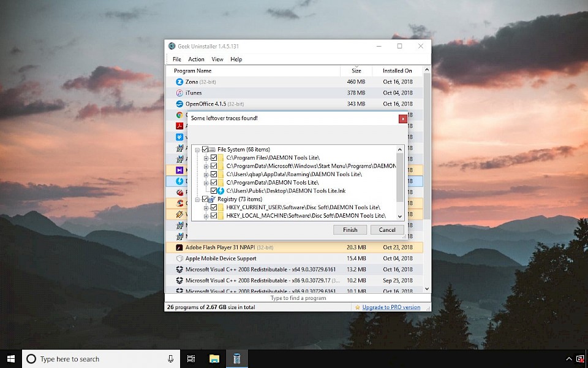
Task: Expand the C:\Users\qbap\AppData\Roaming node
Action: (206, 175)
